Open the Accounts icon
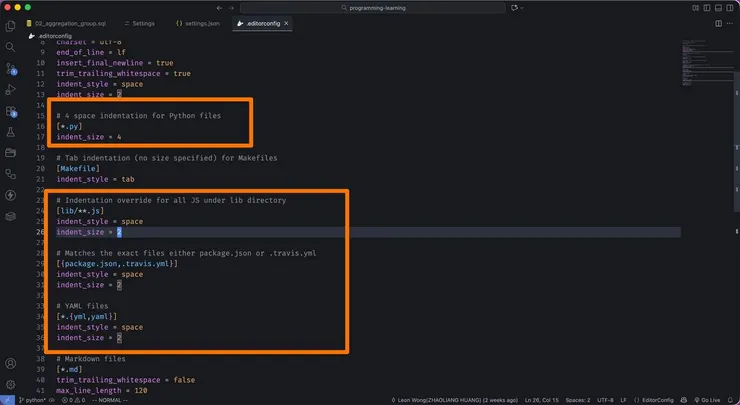Image resolution: width=740 pixels, height=405 pixels. click(10, 363)
